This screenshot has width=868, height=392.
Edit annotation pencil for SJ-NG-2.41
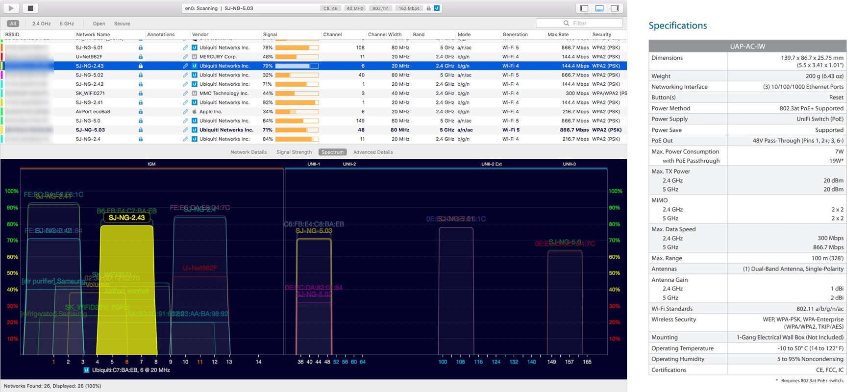click(x=185, y=102)
